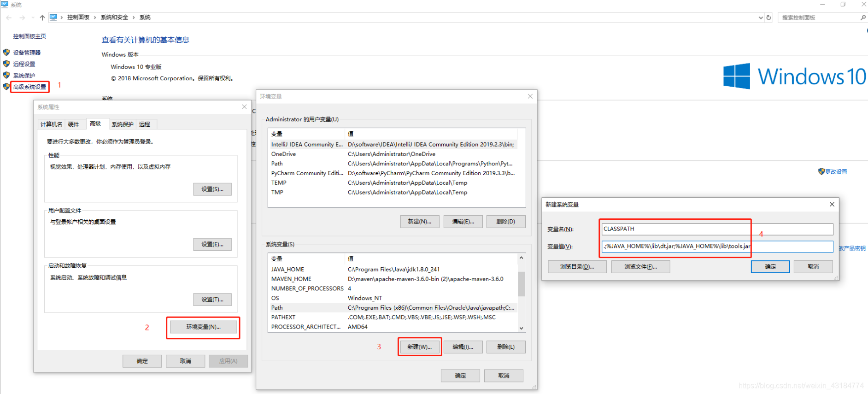The height and width of the screenshot is (394, 868).
Task: Click the shield icon beside 设备管理器
Action: [x=6, y=52]
